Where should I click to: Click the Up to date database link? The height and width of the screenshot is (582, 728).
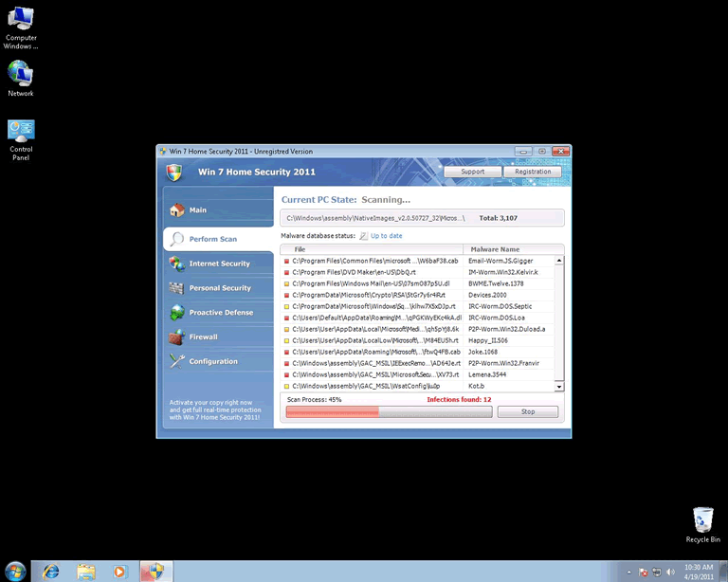(x=386, y=235)
